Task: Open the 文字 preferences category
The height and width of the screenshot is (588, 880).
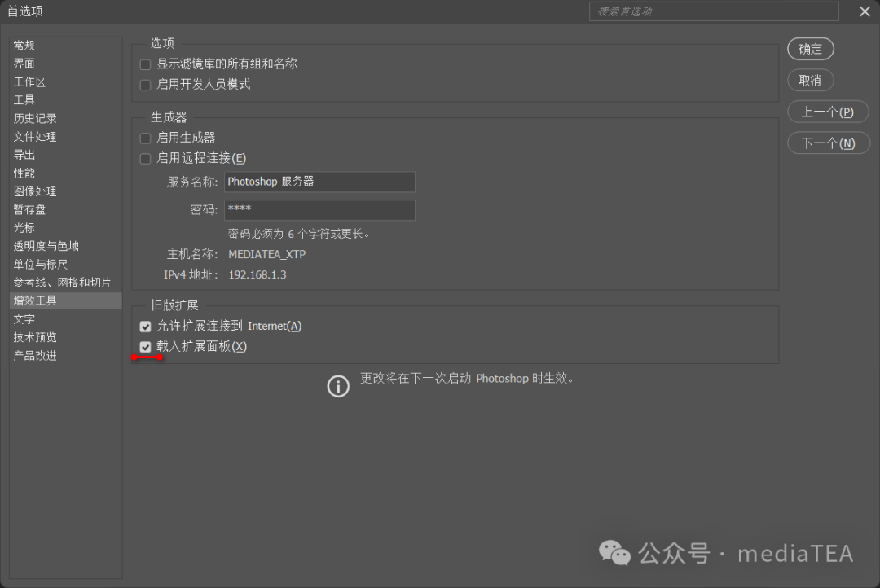Action: (x=24, y=318)
